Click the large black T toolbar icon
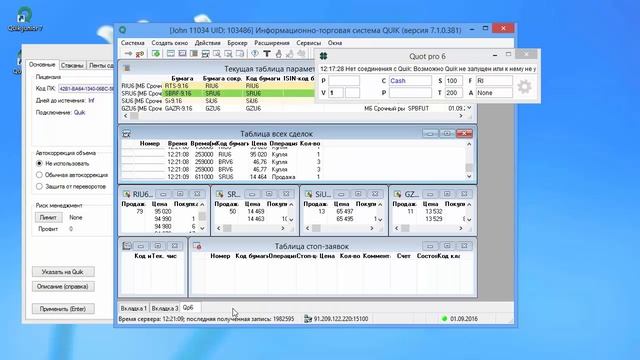This screenshot has width=640, height=360. point(267,53)
